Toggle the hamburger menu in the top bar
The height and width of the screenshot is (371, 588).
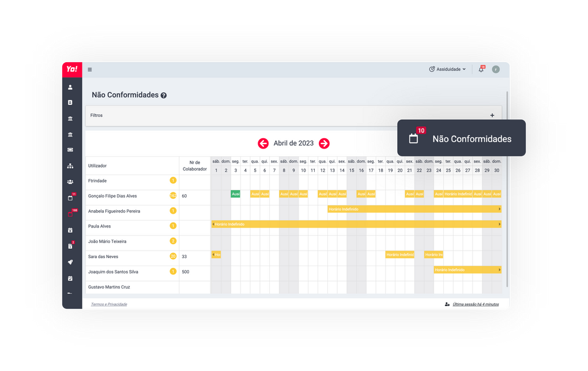(x=90, y=70)
